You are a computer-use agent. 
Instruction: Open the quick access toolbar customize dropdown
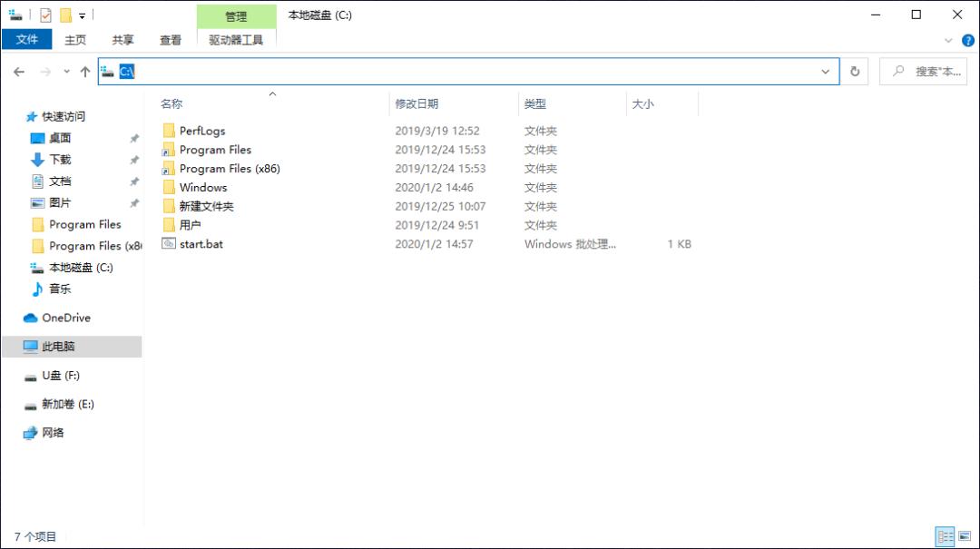(81, 15)
